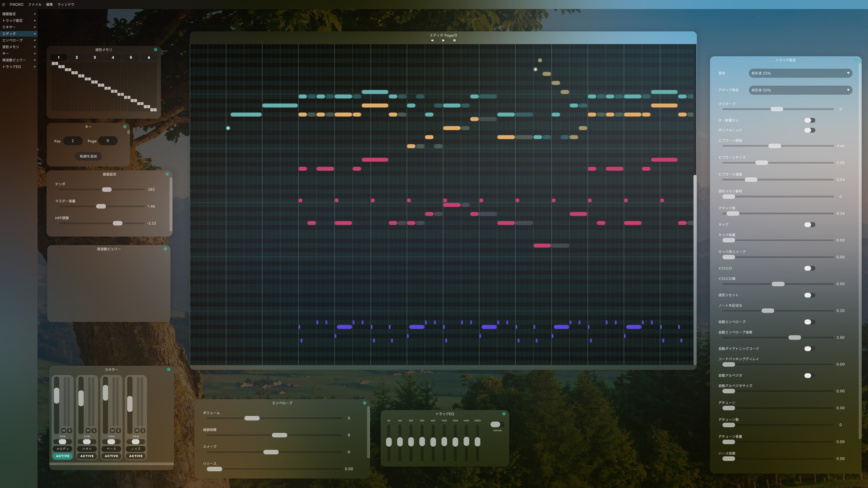Open the 編集 menu

click(49, 4)
